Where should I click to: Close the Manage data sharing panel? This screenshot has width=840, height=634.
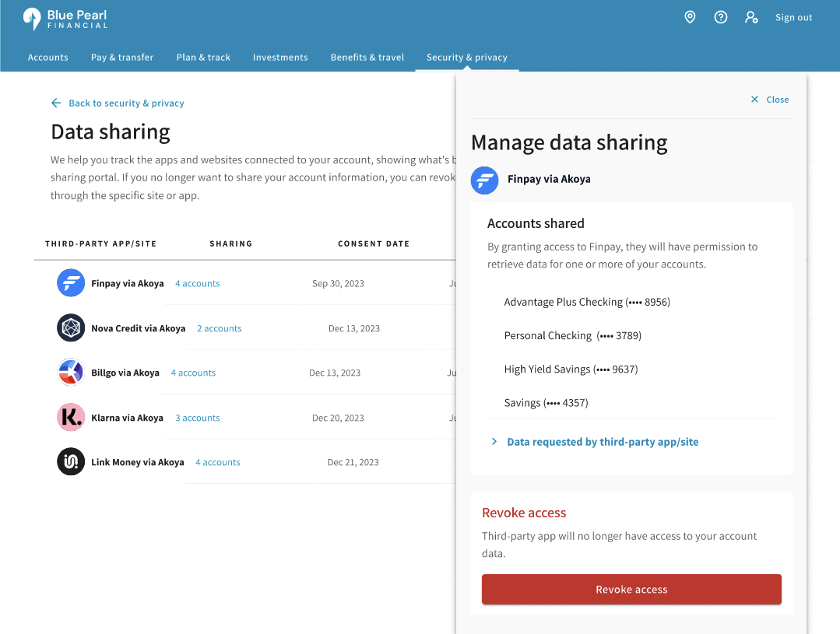[x=777, y=100]
